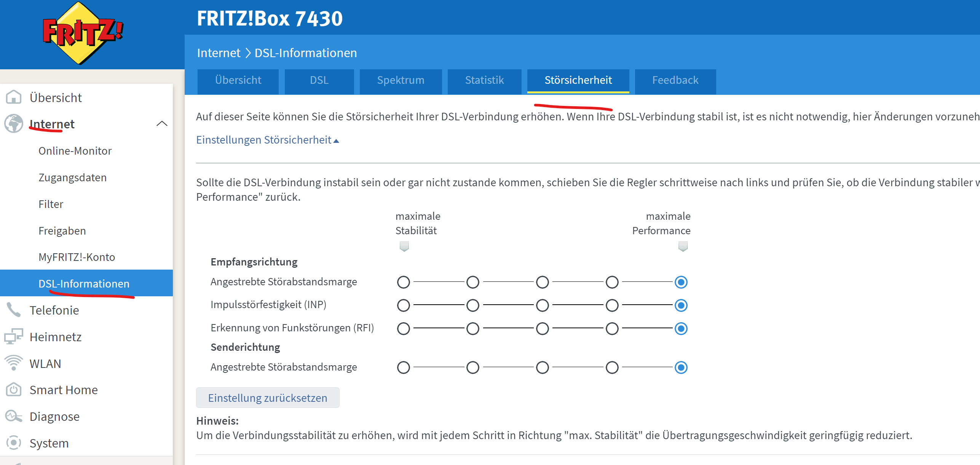The image size is (980, 465).
Task: Select middle option for Erkennung von Funkstörungen
Action: coord(542,328)
